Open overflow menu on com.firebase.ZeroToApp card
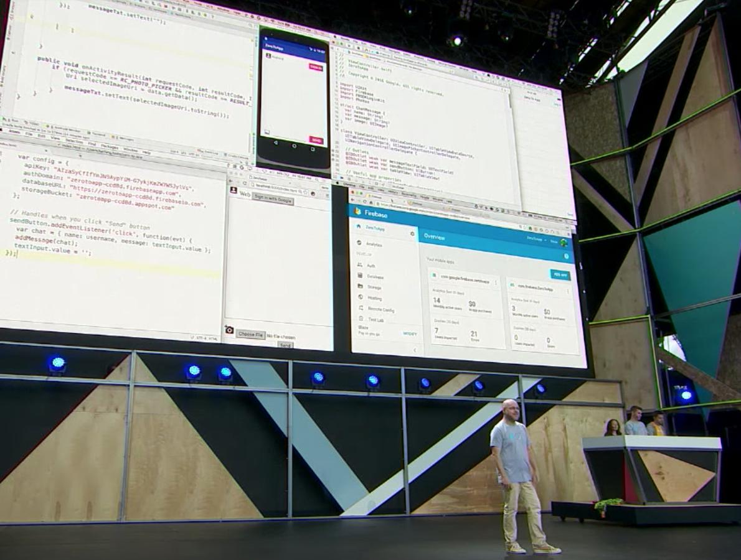 [x=568, y=291]
